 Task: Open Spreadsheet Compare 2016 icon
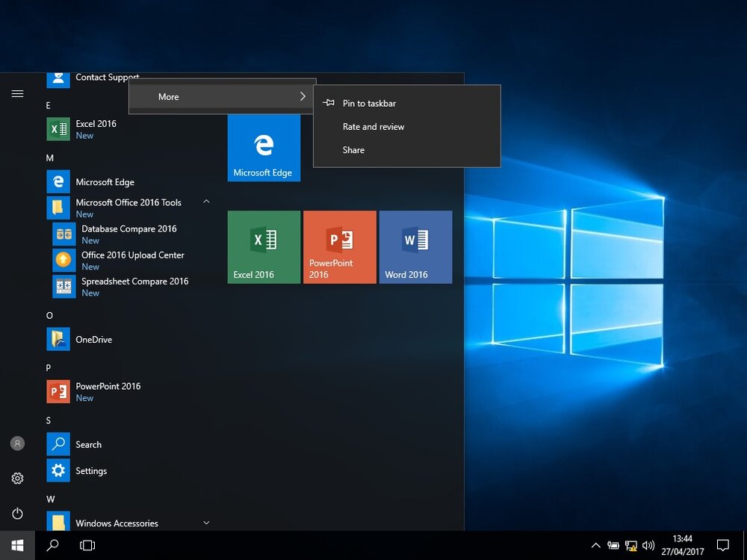pos(63,286)
